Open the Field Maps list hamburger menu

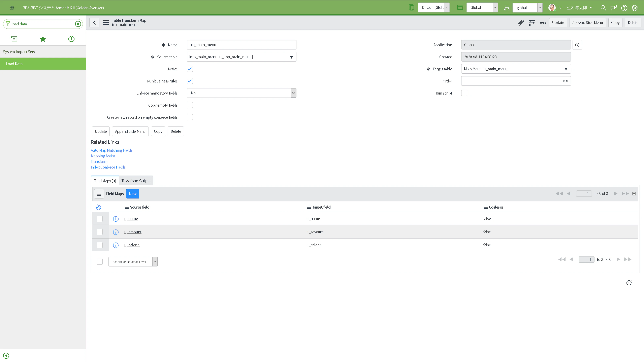(99, 194)
